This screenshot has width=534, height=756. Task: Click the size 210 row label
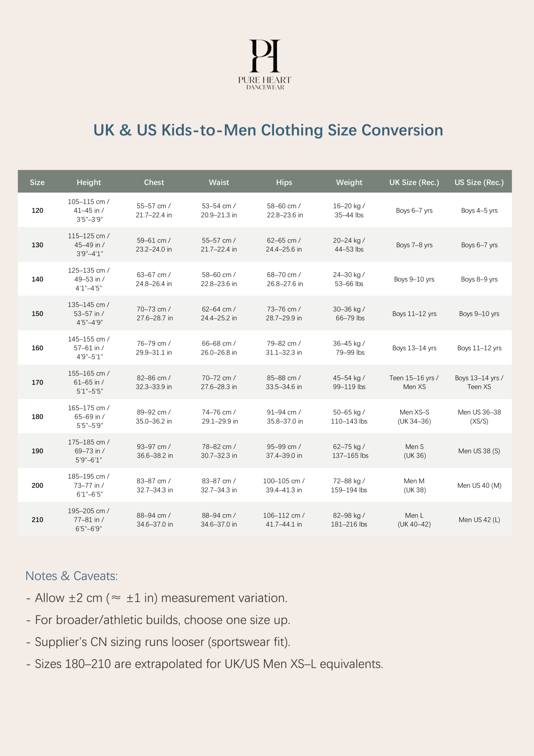click(x=37, y=520)
